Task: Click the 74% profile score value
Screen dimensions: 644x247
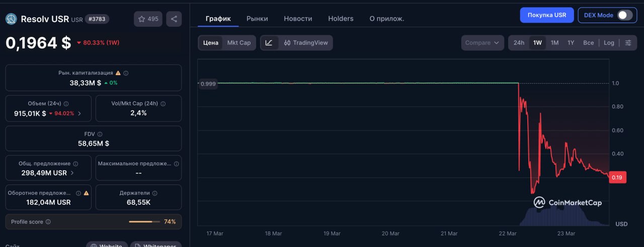Action: [170, 222]
